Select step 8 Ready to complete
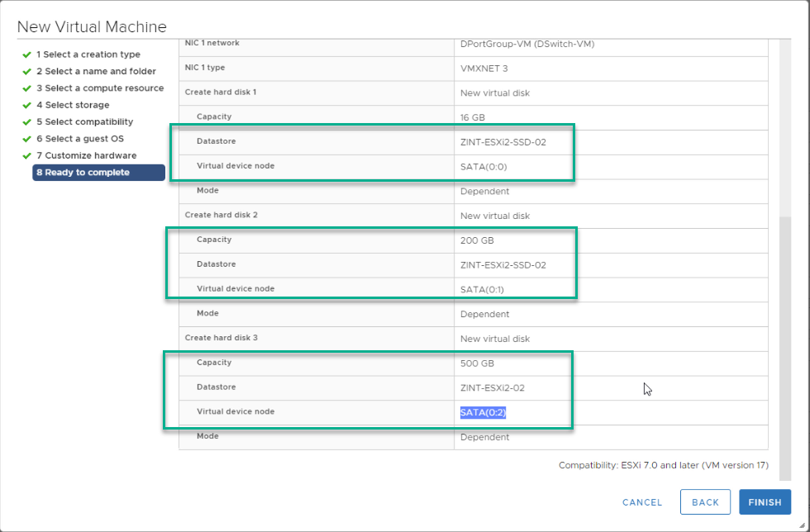 point(98,173)
